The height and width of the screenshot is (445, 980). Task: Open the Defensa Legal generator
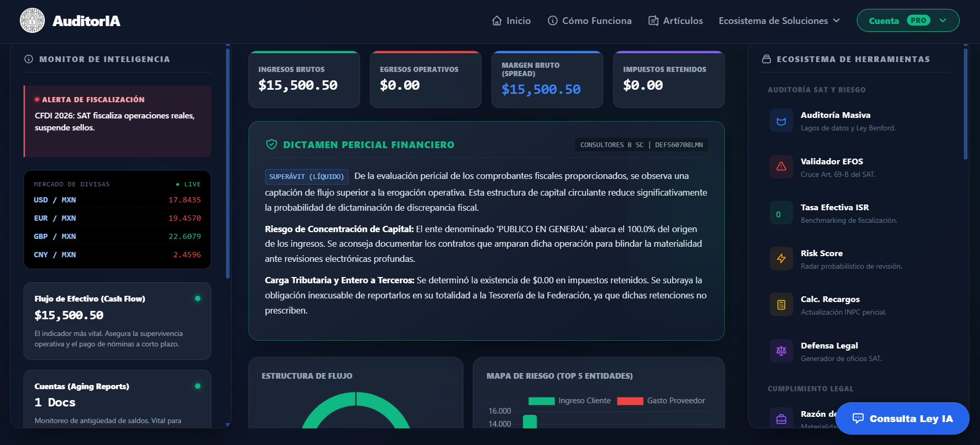click(856, 351)
